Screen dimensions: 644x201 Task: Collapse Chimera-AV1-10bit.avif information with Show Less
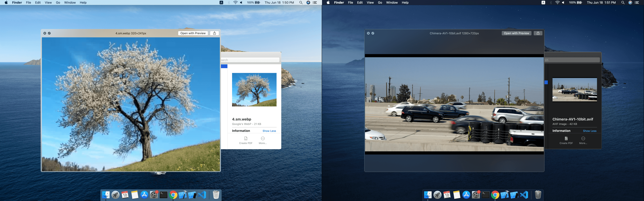(x=589, y=131)
